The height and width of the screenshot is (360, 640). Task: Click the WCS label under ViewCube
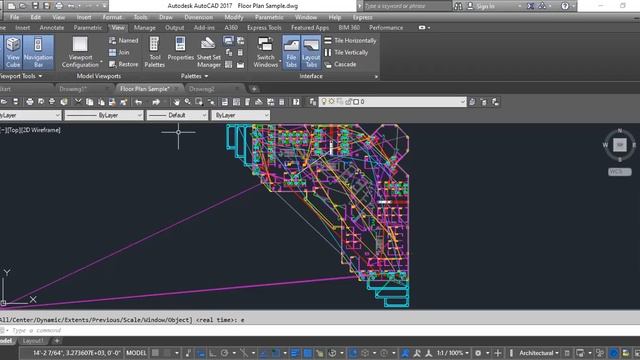pos(620,172)
